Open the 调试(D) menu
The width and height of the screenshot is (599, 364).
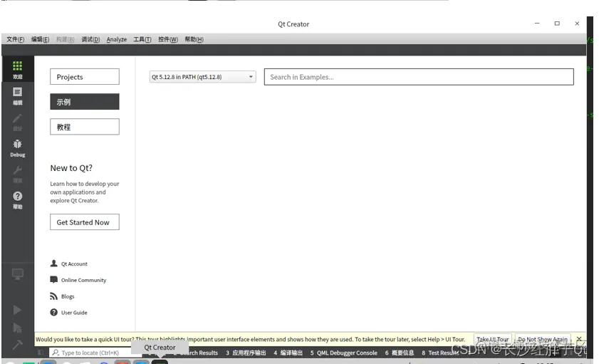click(x=90, y=39)
